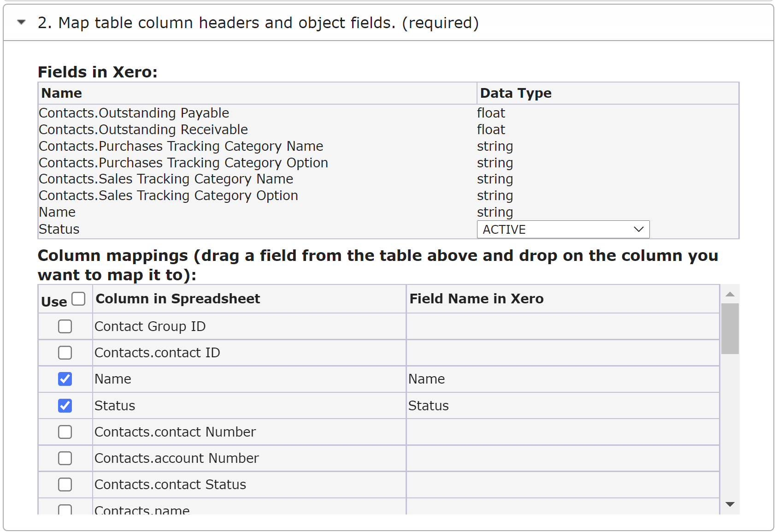Click the mappings scrollbar thumb
This screenshot has width=778, height=532.
pyautogui.click(x=730, y=329)
